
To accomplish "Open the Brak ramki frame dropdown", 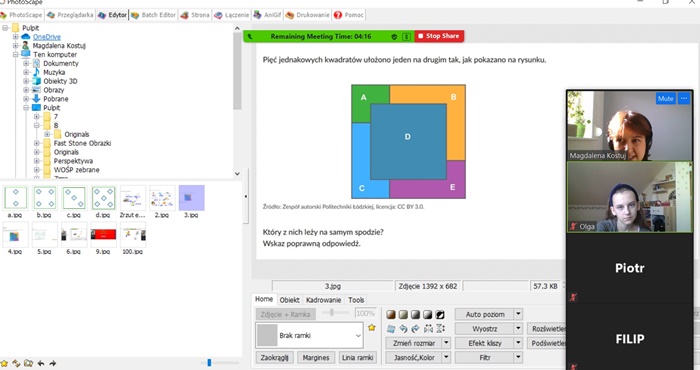I will [358, 336].
